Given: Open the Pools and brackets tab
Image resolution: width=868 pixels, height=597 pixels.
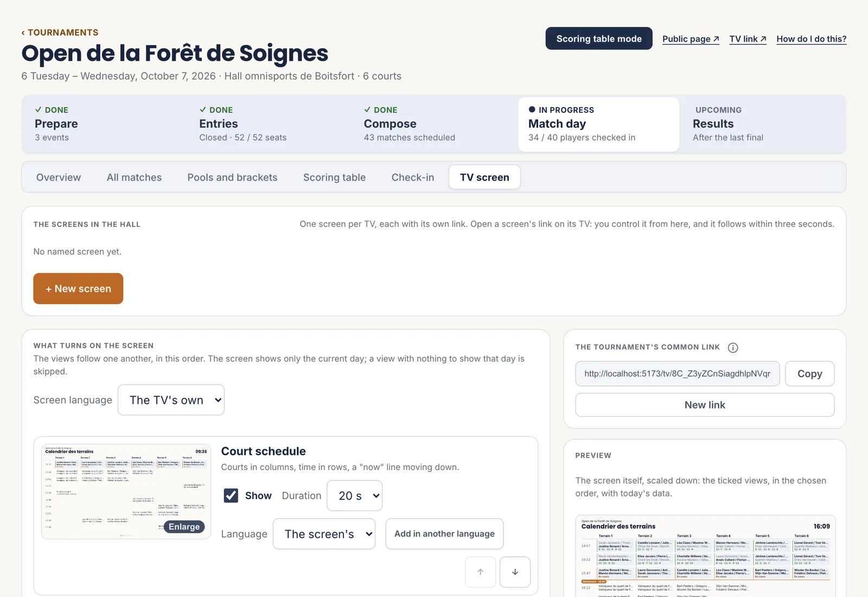Looking at the screenshot, I should [x=232, y=177].
